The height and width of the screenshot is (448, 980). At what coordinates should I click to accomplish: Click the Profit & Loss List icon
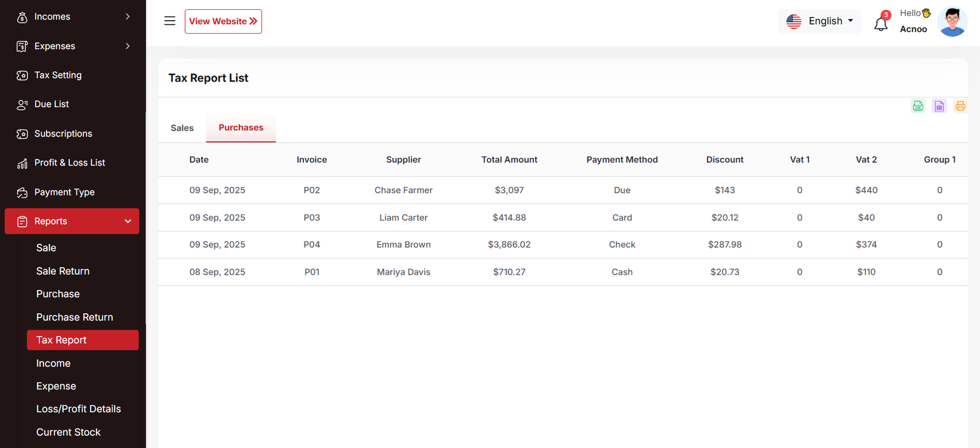point(22,163)
